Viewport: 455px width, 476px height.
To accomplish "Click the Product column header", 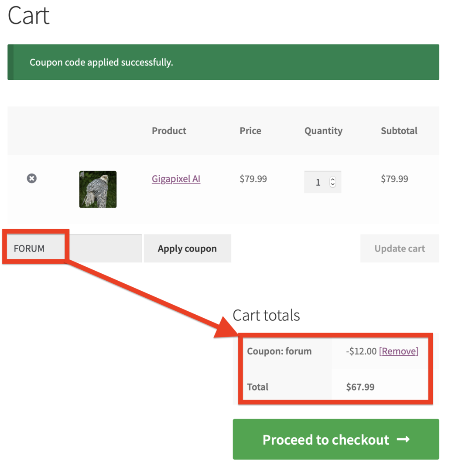I will coord(169,131).
